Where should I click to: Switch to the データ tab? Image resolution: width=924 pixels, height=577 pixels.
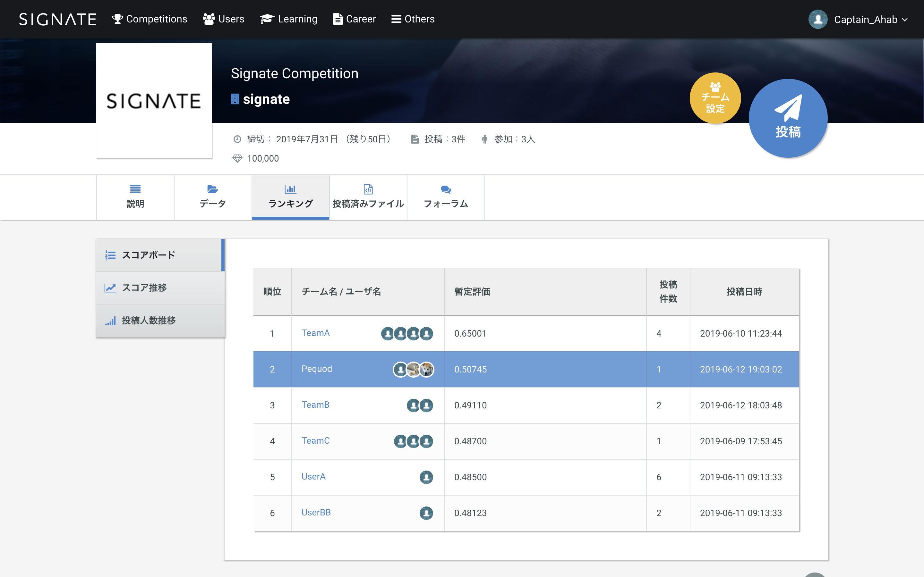[x=213, y=197]
